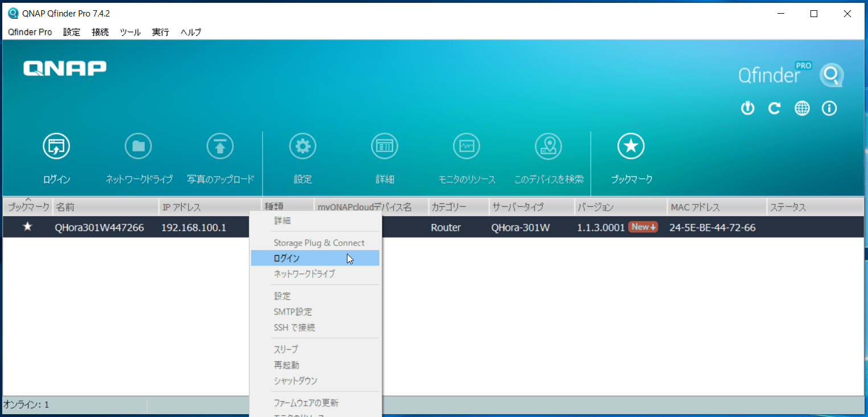The width and height of the screenshot is (868, 417).
Task: Choose スリープ in the context menu
Action: (x=316, y=349)
